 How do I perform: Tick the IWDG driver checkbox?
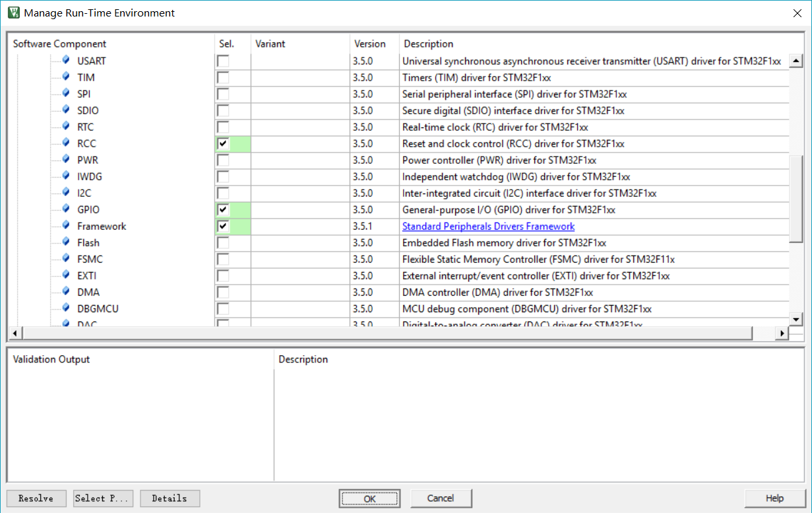[223, 177]
